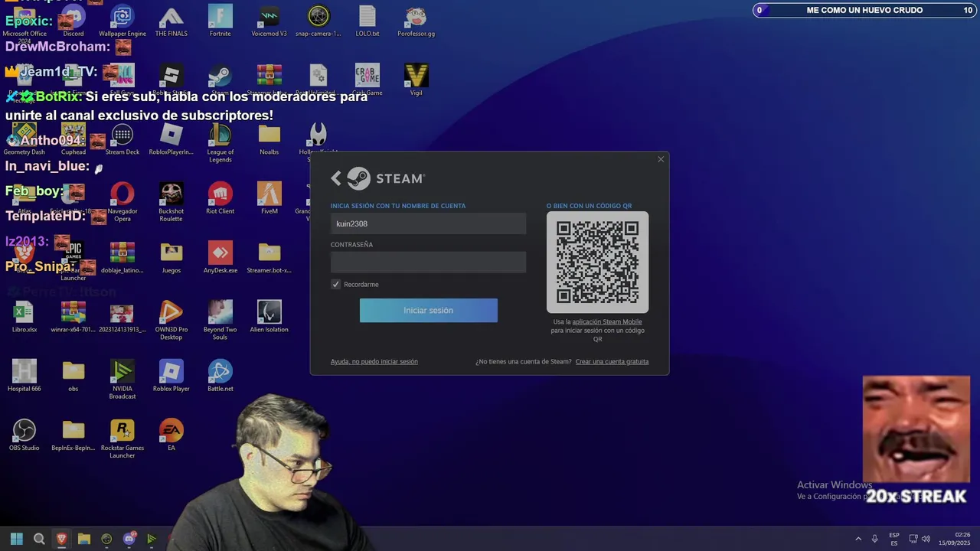This screenshot has height=551, width=980.
Task: Select the Wallpaper Engine desktop icon
Action: click(122, 21)
